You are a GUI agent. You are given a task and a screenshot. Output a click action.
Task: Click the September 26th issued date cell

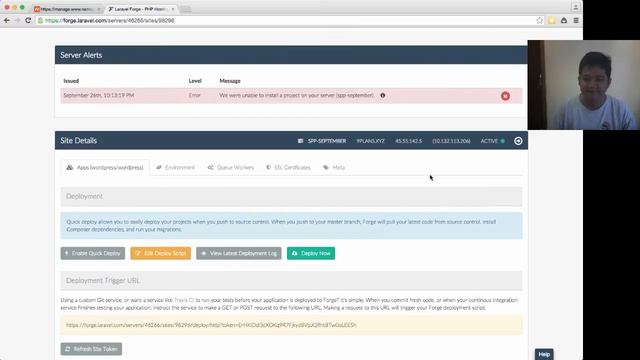coord(99,95)
